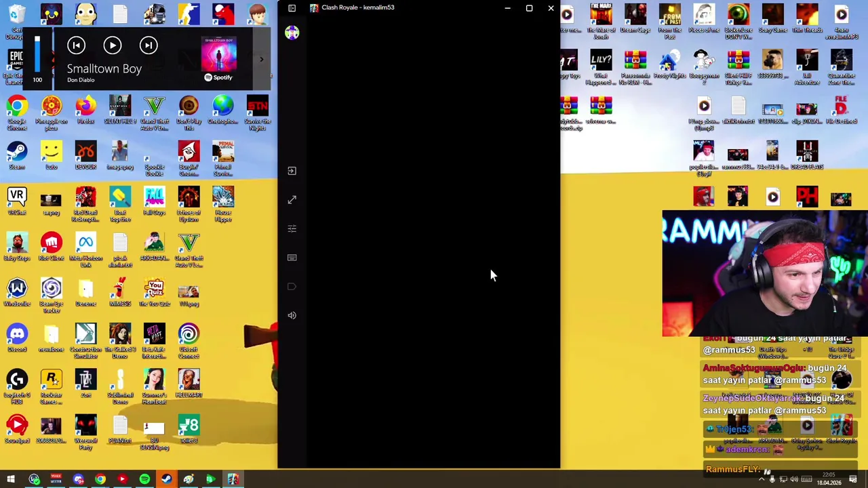
Task: Open Burglin' Gnomes desktop icon
Action: [189, 159]
